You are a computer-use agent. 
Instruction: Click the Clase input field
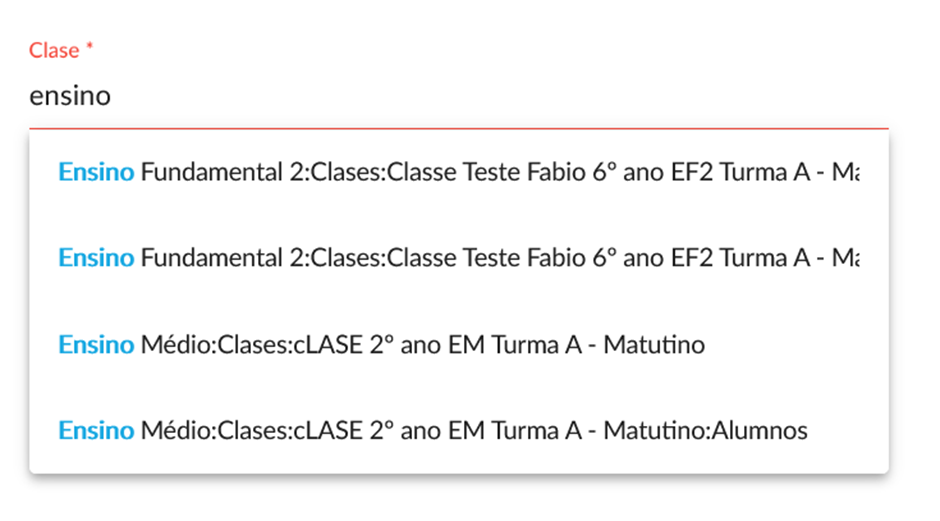(458, 97)
